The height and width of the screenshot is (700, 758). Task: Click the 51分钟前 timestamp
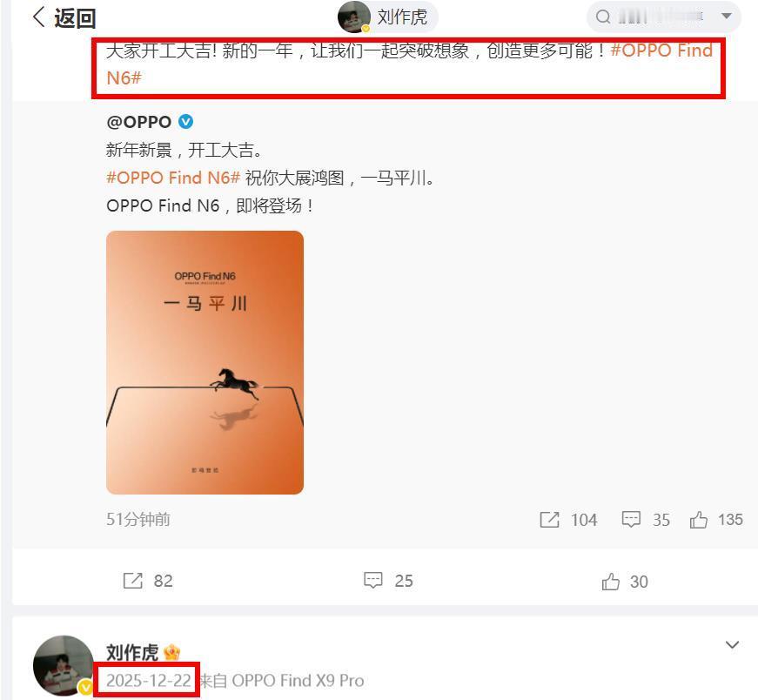pos(138,519)
